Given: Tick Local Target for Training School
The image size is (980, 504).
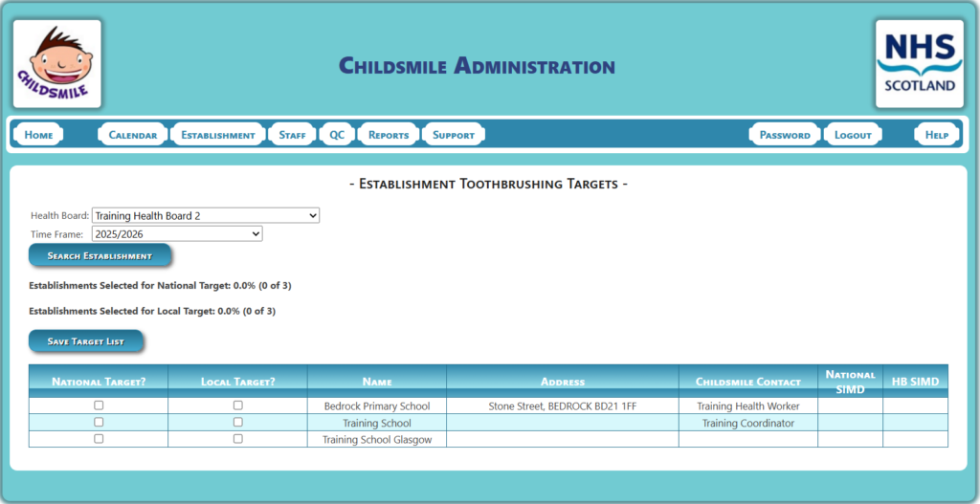Looking at the screenshot, I should pyautogui.click(x=238, y=422).
